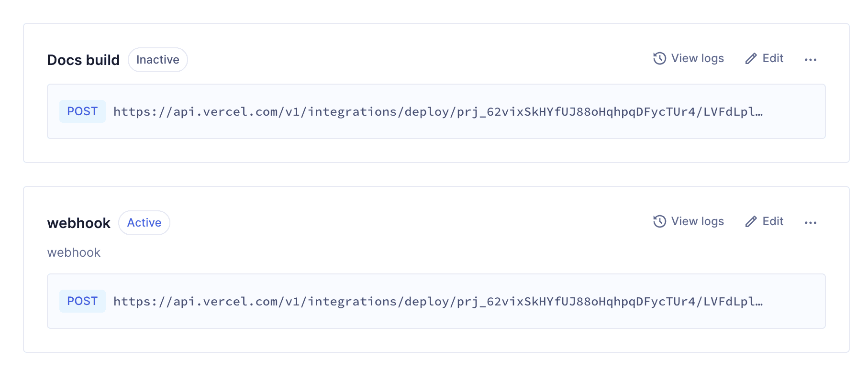This screenshot has width=868, height=370.
Task: Toggle the Active status badge on webhook
Action: click(x=144, y=222)
